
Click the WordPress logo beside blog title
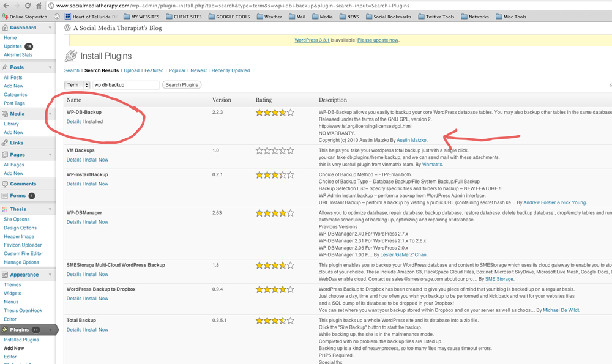(67, 28)
